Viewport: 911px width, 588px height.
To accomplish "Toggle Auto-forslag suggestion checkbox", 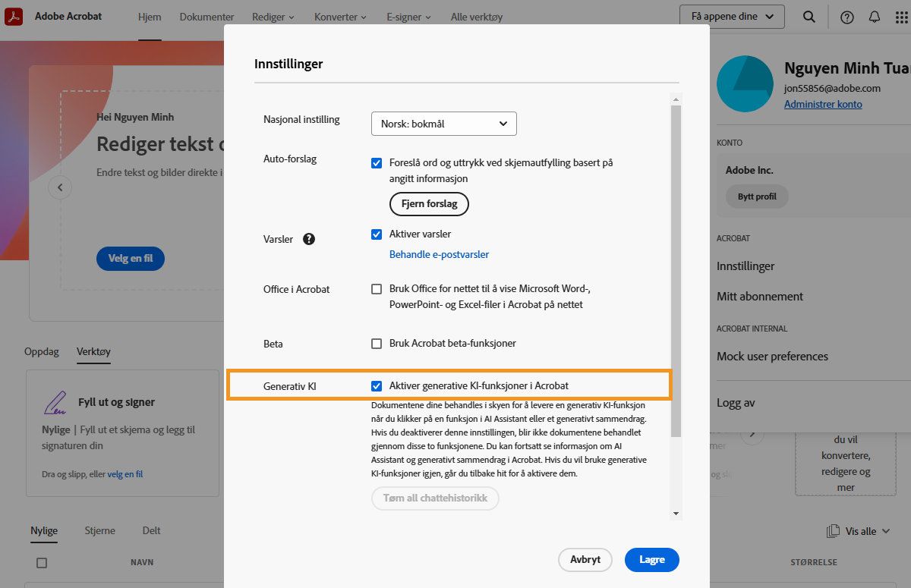I will point(377,162).
